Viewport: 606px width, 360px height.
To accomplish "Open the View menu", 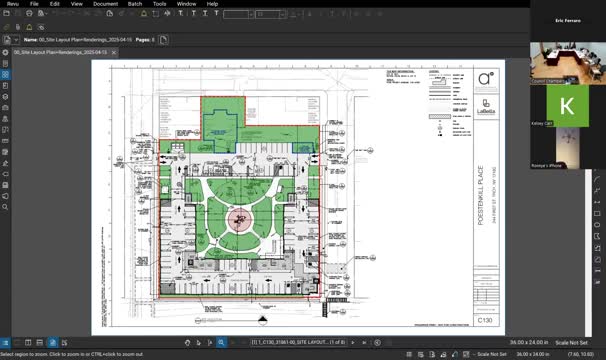I will (x=77, y=4).
